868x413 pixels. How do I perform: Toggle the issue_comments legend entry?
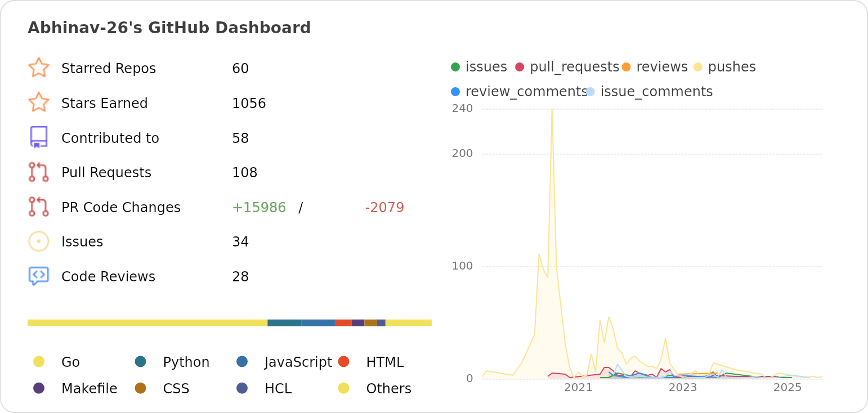click(590, 91)
